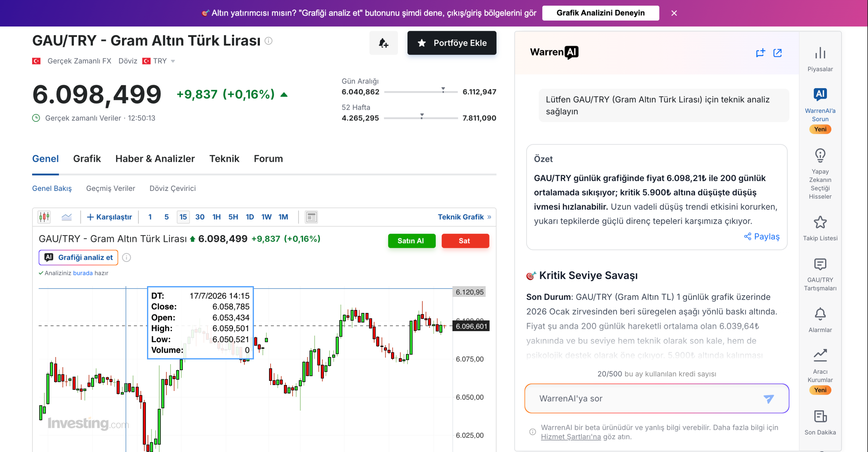Image resolution: width=868 pixels, height=452 pixels.
Task: Click the Turkey flag beside Gerçek Zamanlı FX
Action: (x=36, y=61)
